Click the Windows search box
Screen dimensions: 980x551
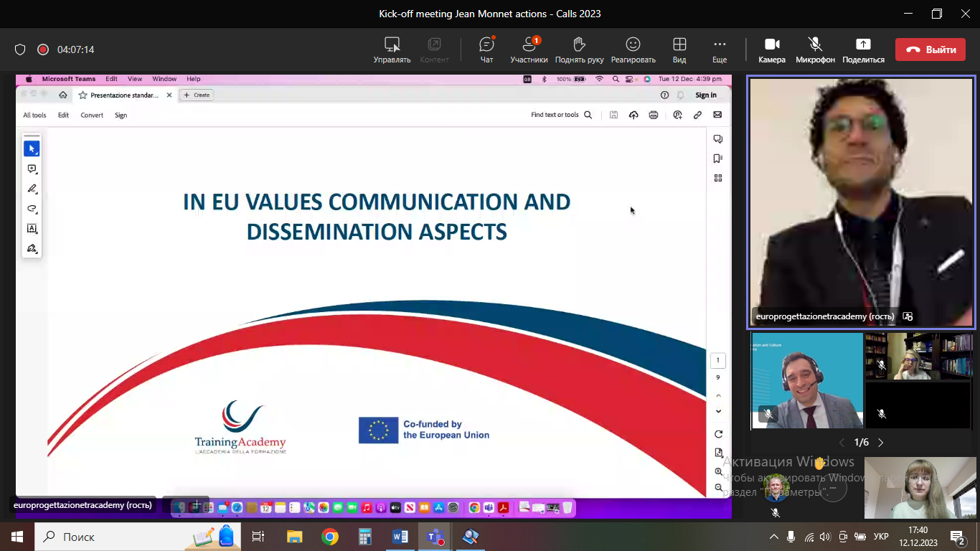(115, 537)
